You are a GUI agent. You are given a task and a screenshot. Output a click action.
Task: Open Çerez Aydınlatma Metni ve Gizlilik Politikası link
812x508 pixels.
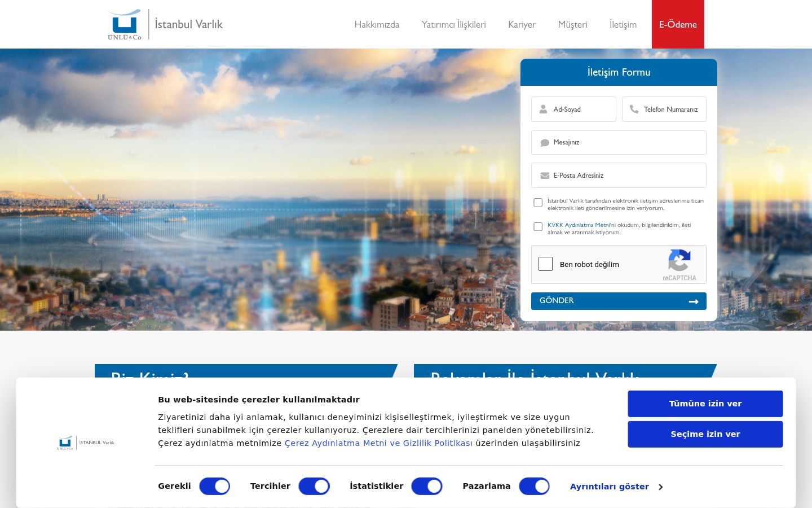coord(378,443)
